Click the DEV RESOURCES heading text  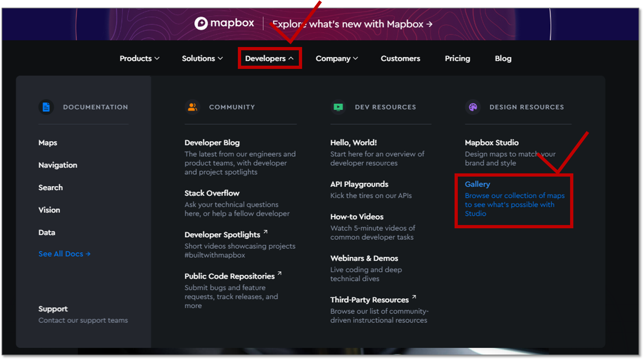coord(385,107)
